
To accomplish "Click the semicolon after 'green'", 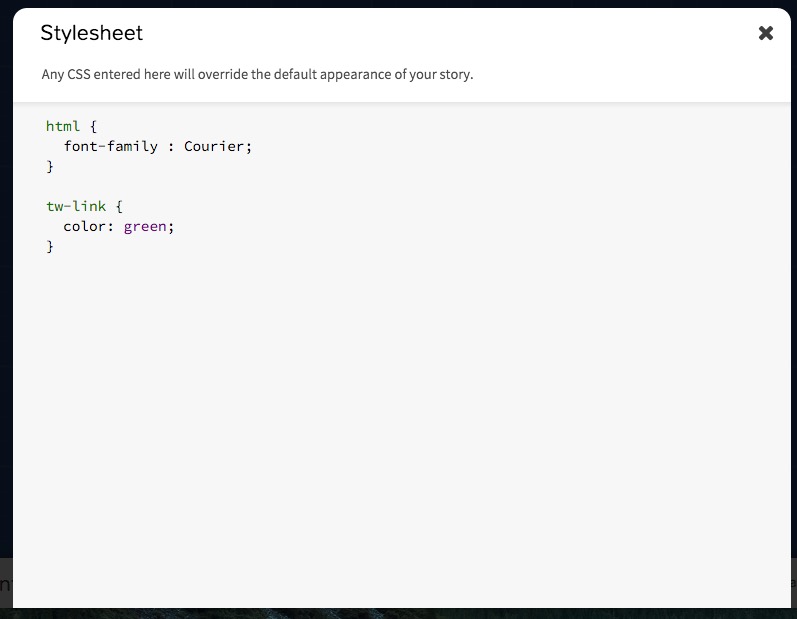I will coord(171,226).
